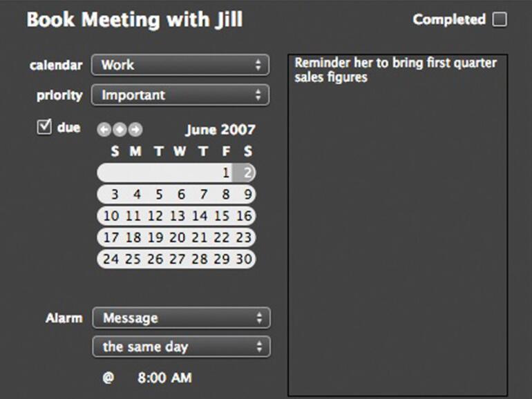Click the notes text area
Image resolution: width=532 pixels, height=399 pixels.
click(397, 228)
